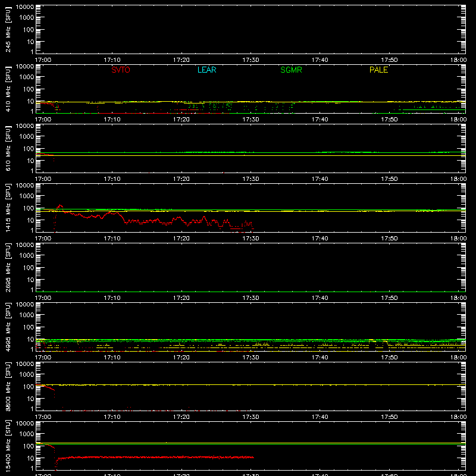
Task: Click 17:40 label under the 410 MHz panel
Action: tap(320, 120)
